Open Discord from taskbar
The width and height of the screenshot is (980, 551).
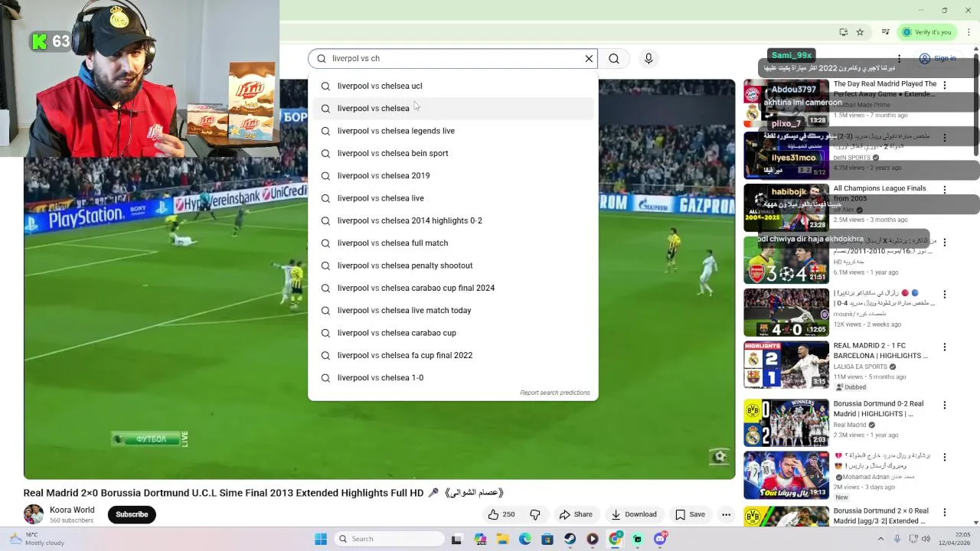click(x=660, y=539)
